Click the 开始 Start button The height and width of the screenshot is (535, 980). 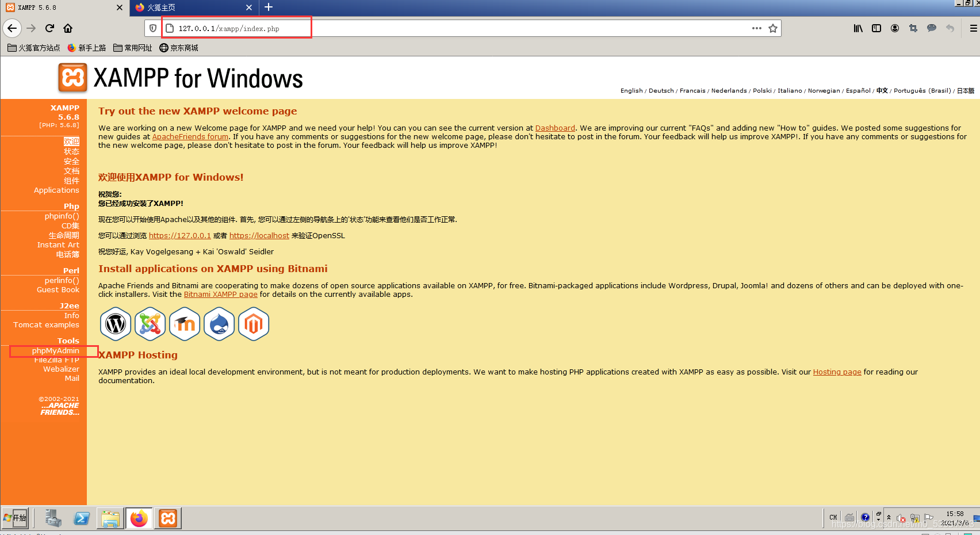click(x=15, y=518)
